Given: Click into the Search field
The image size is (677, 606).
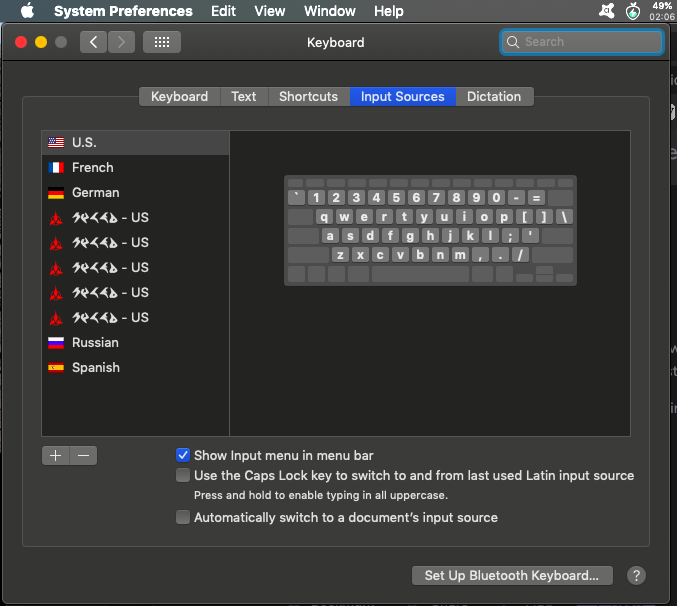Looking at the screenshot, I should point(582,42).
